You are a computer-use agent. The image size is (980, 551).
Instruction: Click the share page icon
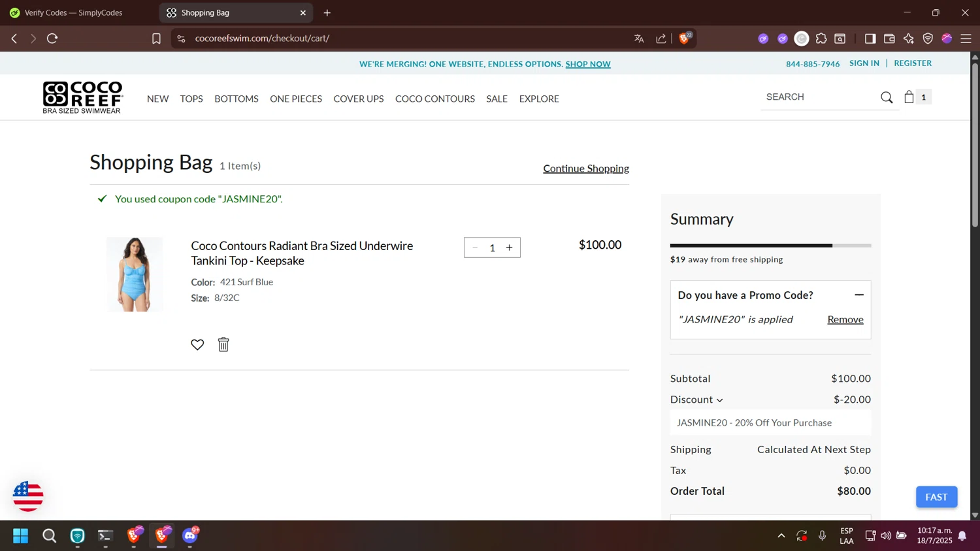tap(661, 39)
